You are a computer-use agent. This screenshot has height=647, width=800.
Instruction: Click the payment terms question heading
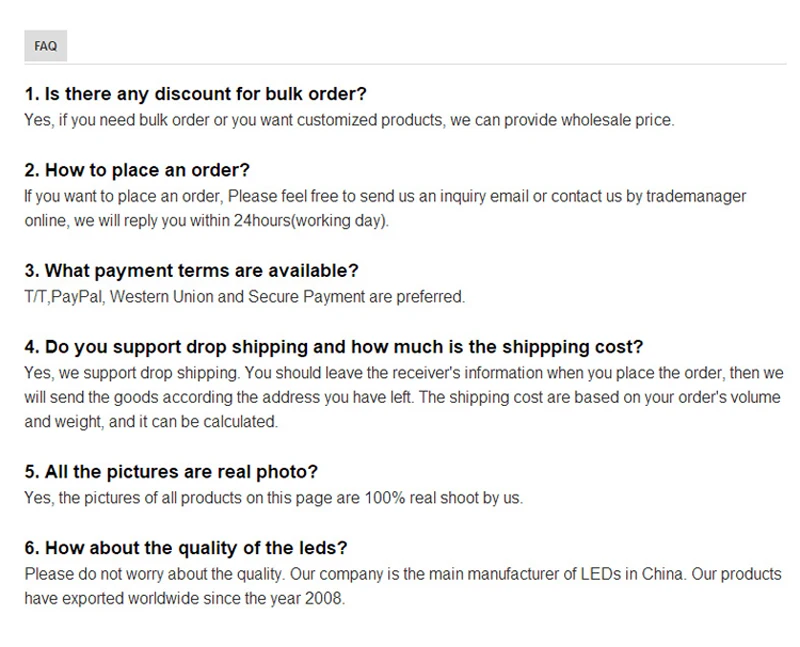[191, 271]
